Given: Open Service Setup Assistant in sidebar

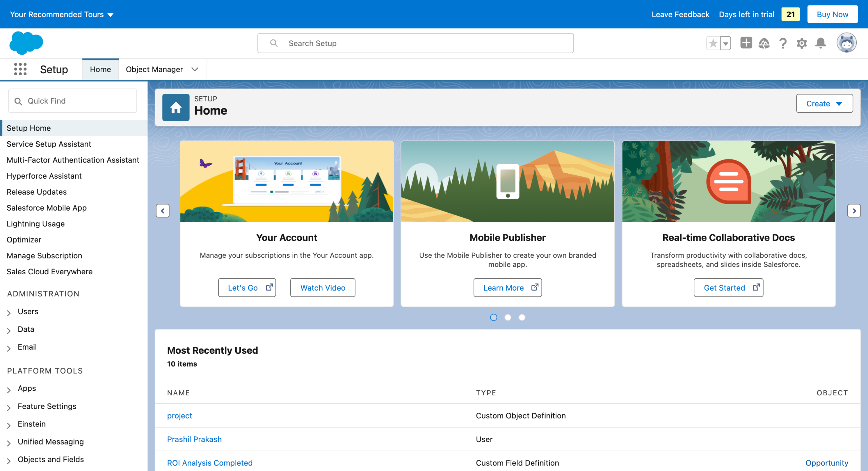Looking at the screenshot, I should tap(49, 144).
